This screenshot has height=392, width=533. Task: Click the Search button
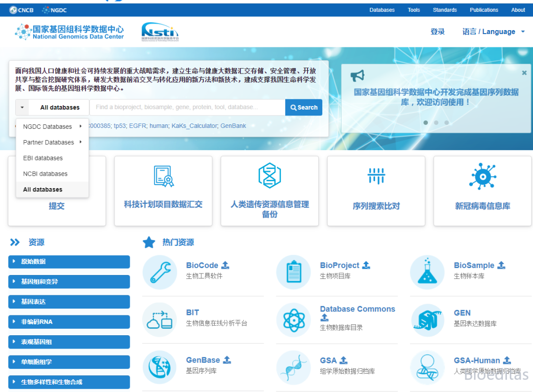(x=304, y=107)
